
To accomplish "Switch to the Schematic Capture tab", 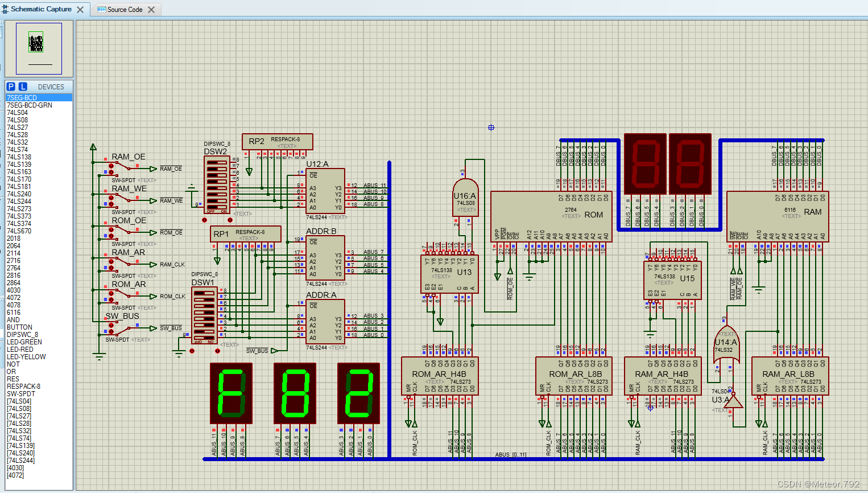I will tap(41, 9).
